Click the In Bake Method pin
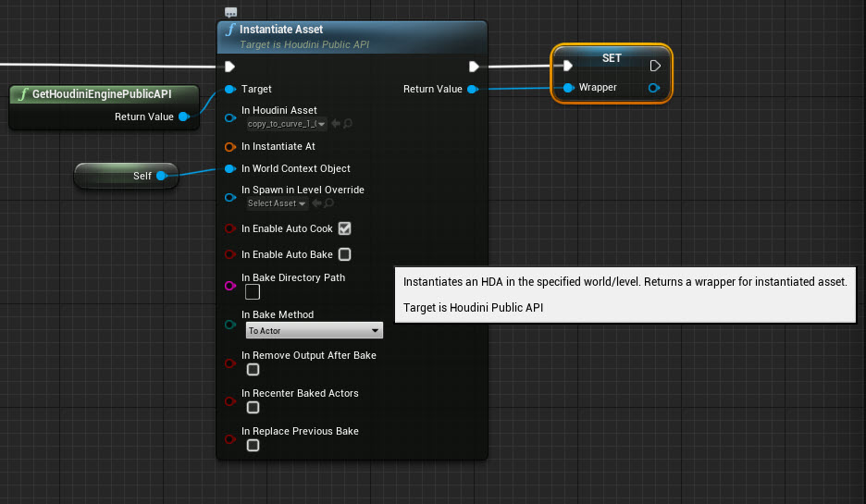This screenshot has width=866, height=504. (229, 325)
